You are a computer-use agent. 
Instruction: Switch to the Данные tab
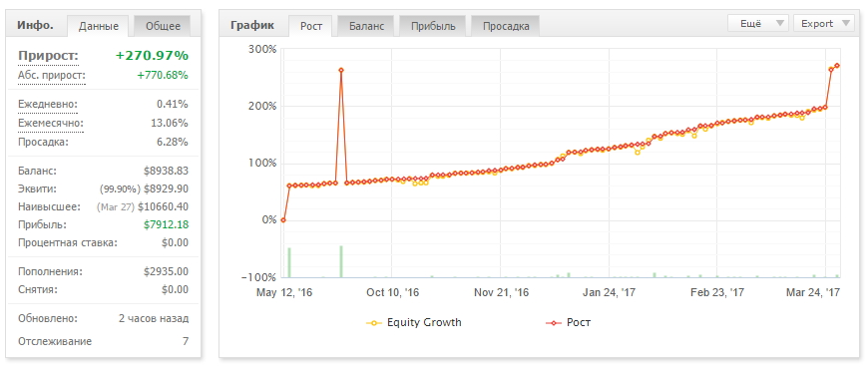[99, 26]
